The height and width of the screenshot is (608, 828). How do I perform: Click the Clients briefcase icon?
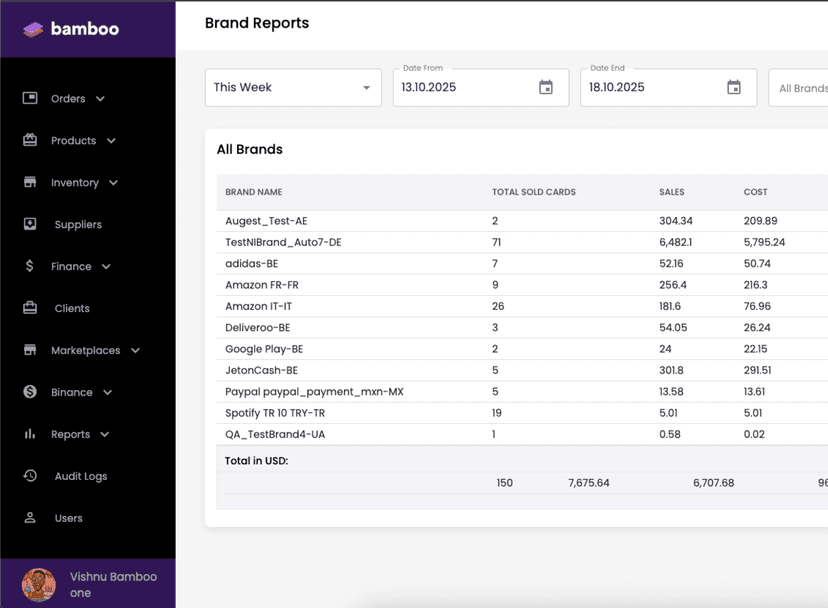pos(30,308)
